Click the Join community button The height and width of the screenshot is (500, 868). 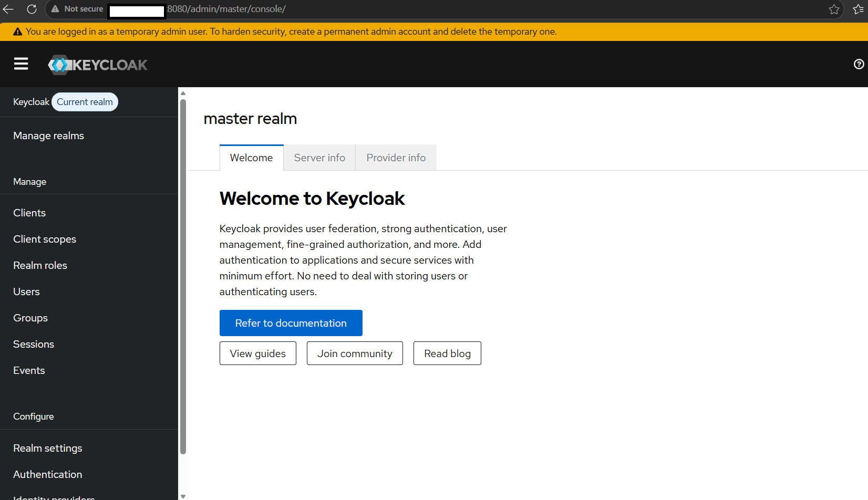click(355, 353)
